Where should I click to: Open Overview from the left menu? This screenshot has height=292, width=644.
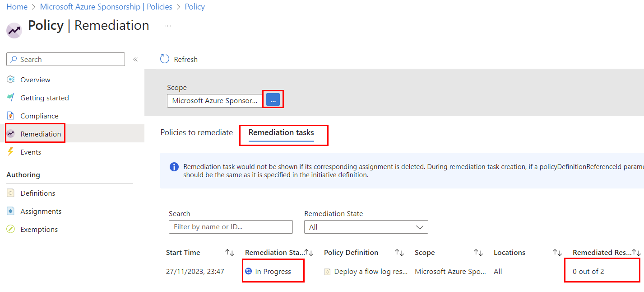35,80
